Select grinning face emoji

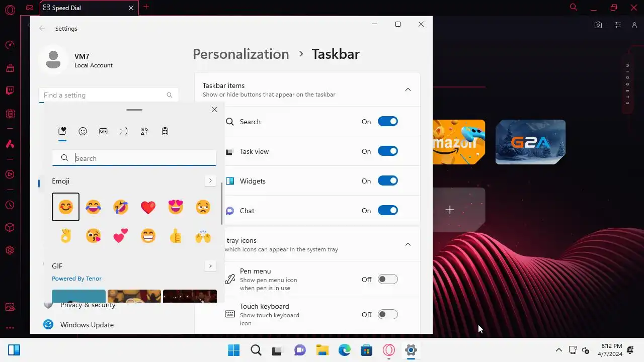(x=148, y=235)
